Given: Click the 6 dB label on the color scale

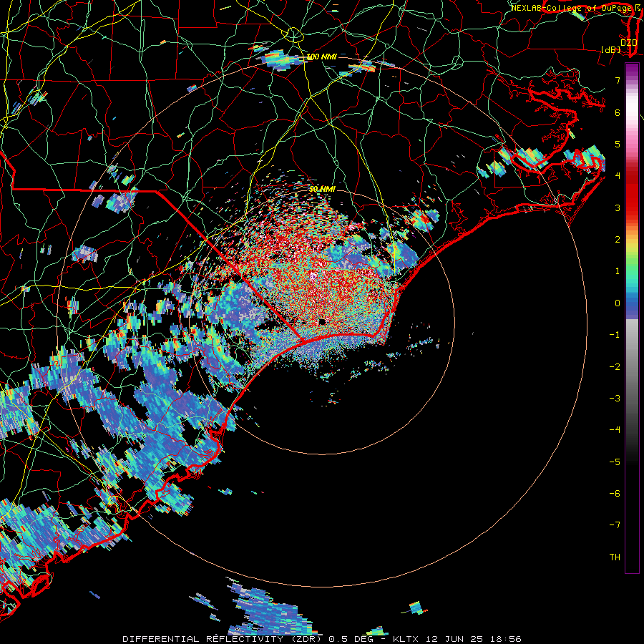Looking at the screenshot, I should pyautogui.click(x=618, y=112).
